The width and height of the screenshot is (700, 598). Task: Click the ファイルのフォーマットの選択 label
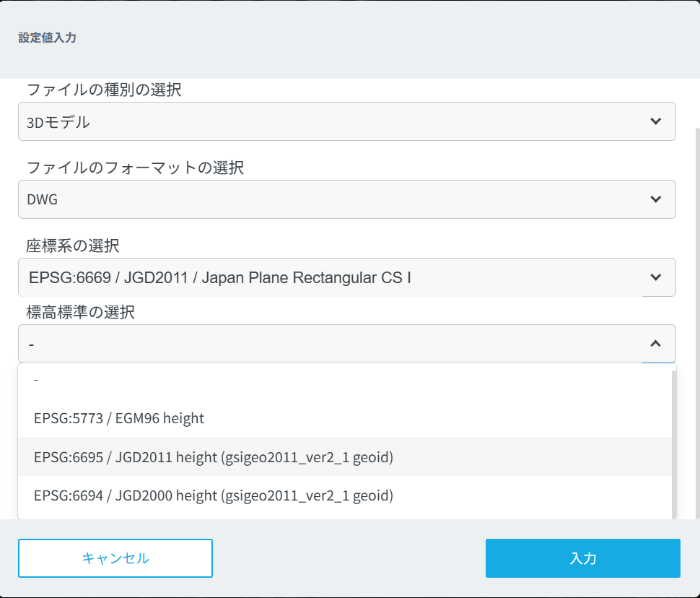(x=135, y=168)
